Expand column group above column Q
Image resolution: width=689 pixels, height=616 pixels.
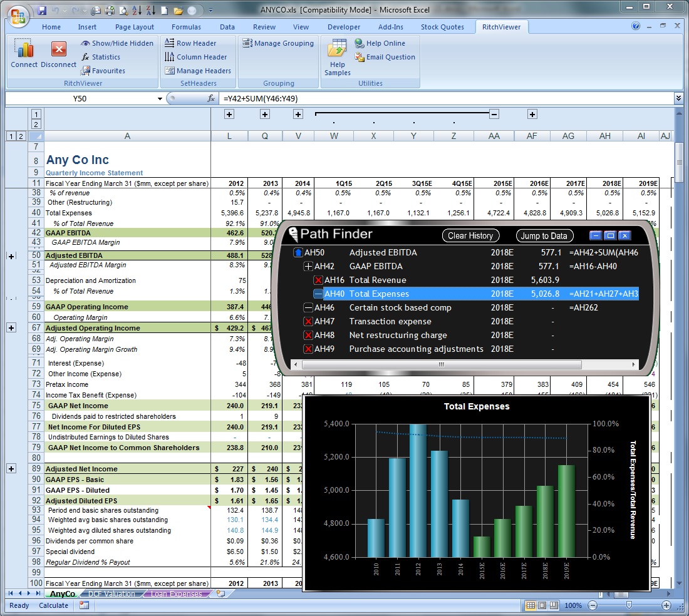pos(265,114)
